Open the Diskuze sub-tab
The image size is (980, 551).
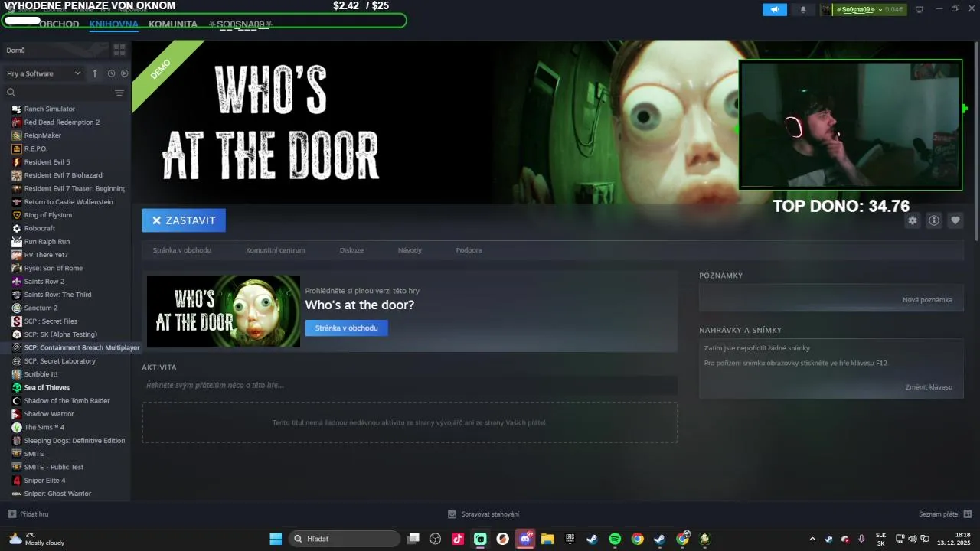click(351, 250)
